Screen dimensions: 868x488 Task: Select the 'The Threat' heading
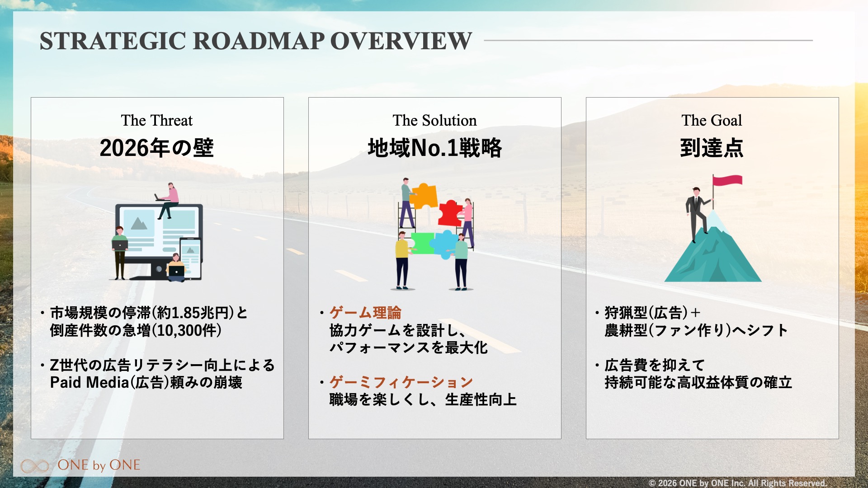157,120
